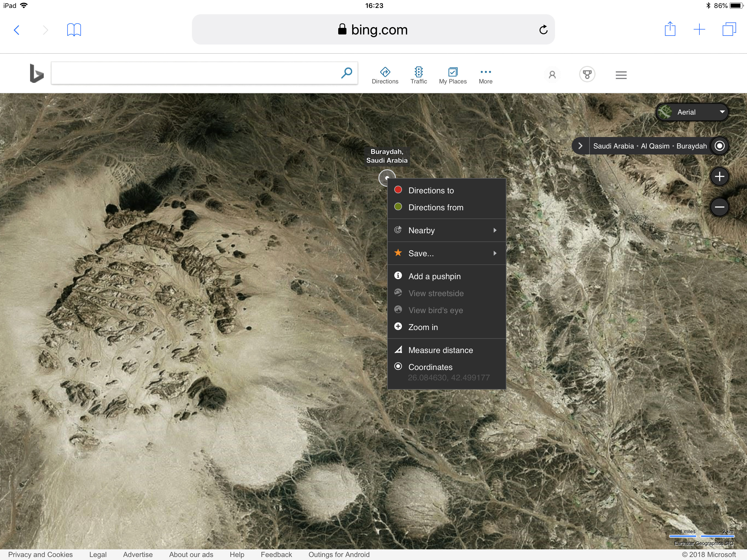Open the hamburger menu icon
The height and width of the screenshot is (560, 747).
[621, 75]
